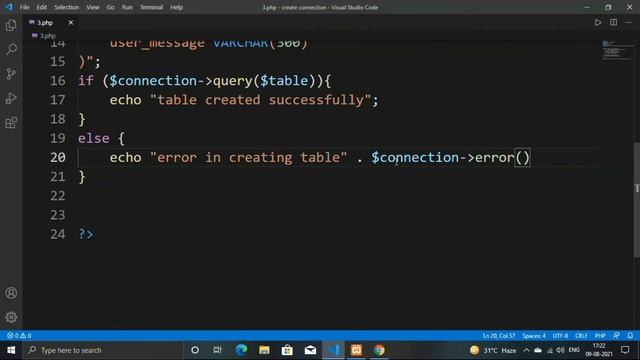Open the View menu

pyautogui.click(x=93, y=7)
